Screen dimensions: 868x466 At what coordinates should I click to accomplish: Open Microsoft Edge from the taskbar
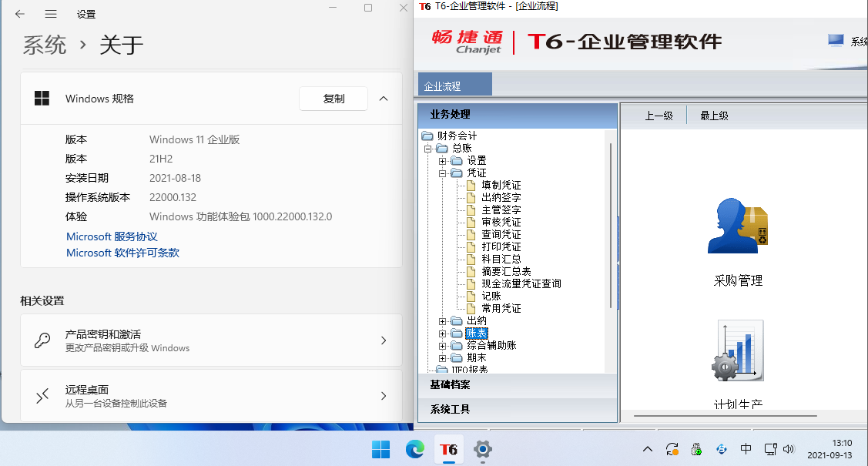(414, 449)
